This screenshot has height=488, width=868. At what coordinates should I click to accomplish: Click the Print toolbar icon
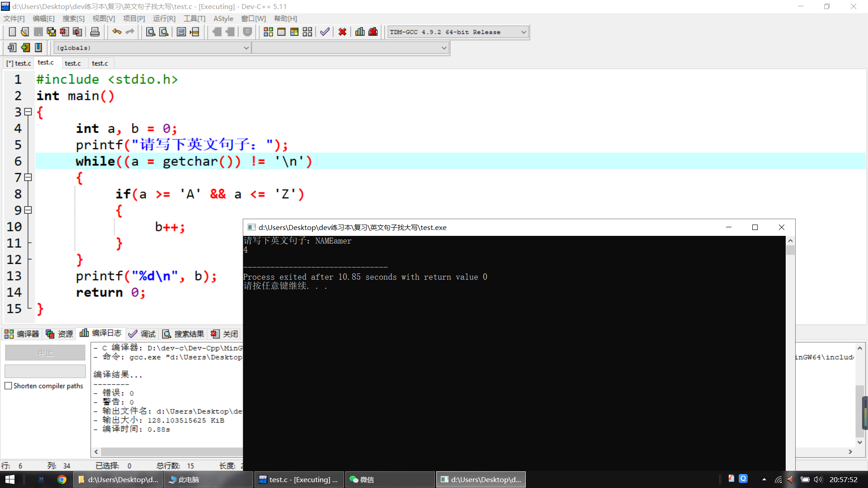(x=95, y=32)
